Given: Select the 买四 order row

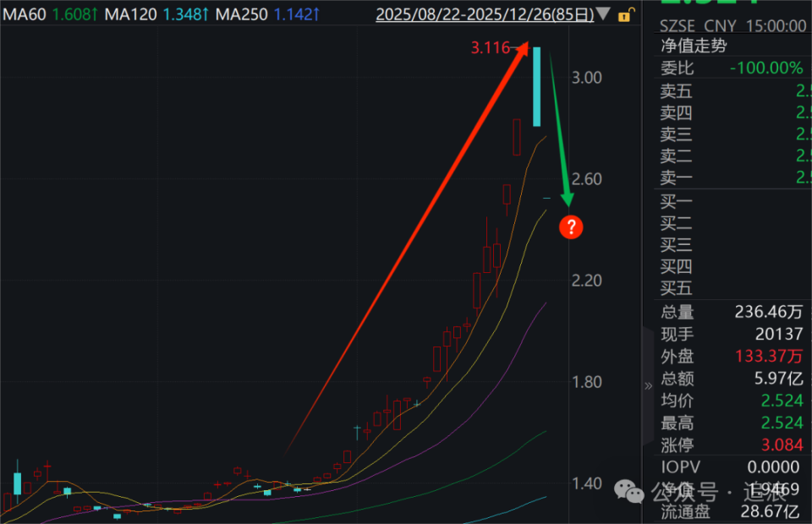Looking at the screenshot, I should coord(735,266).
